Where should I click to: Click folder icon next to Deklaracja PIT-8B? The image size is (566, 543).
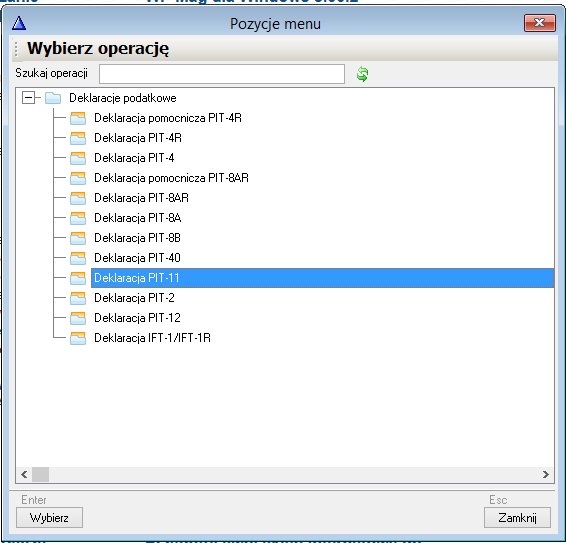click(78, 238)
